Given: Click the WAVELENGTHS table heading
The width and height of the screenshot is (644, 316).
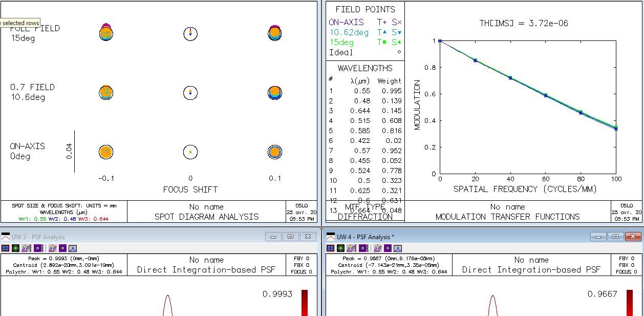Looking at the screenshot, I should click(x=365, y=68).
